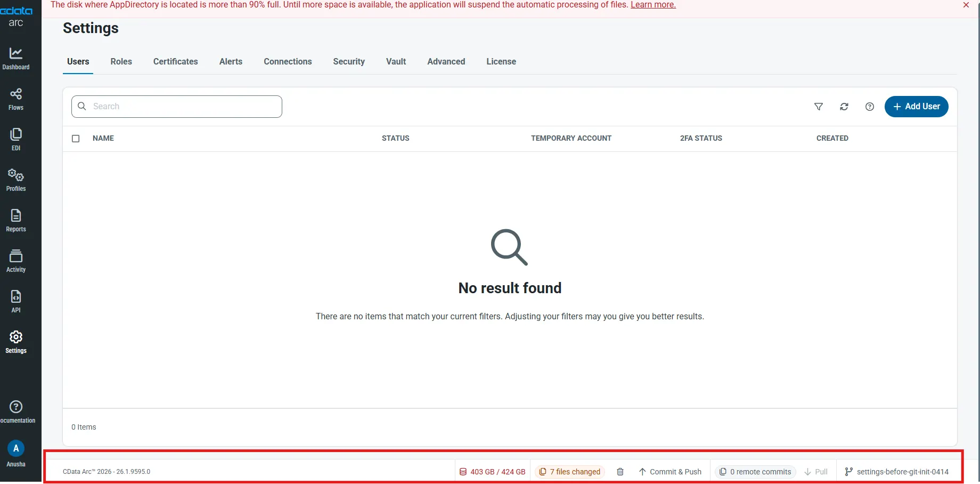Switch to the Roles tab

[121, 62]
